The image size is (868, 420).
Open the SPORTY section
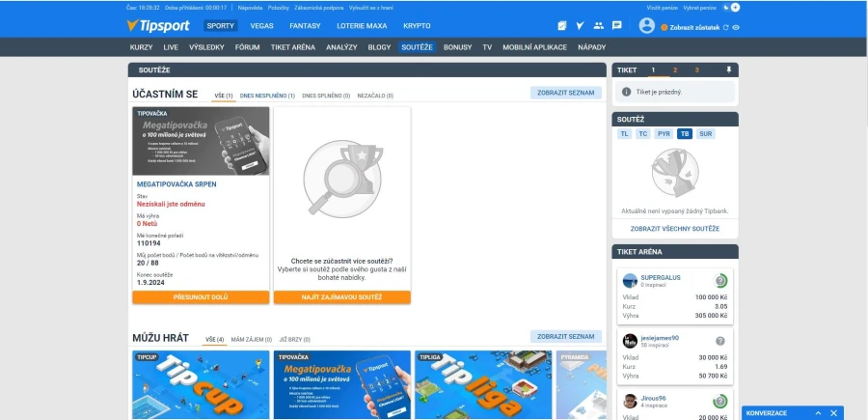(220, 25)
